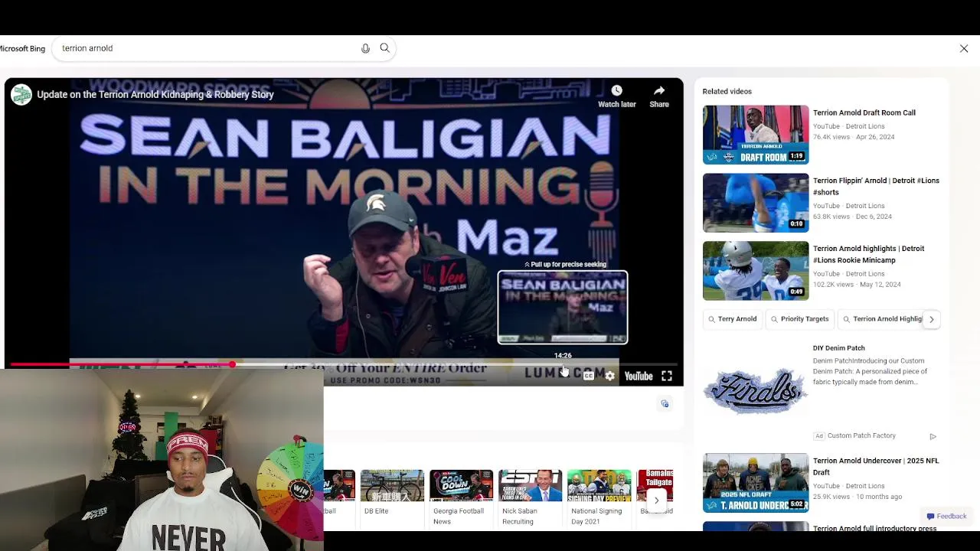Open 'Terrion Flippin' Arnold' shorts thumbnail

pos(756,203)
